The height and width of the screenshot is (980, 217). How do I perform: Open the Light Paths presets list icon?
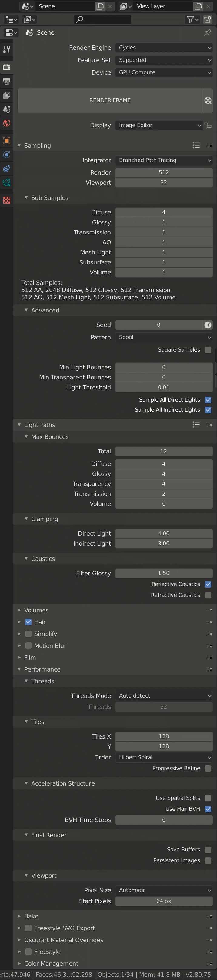tap(196, 425)
